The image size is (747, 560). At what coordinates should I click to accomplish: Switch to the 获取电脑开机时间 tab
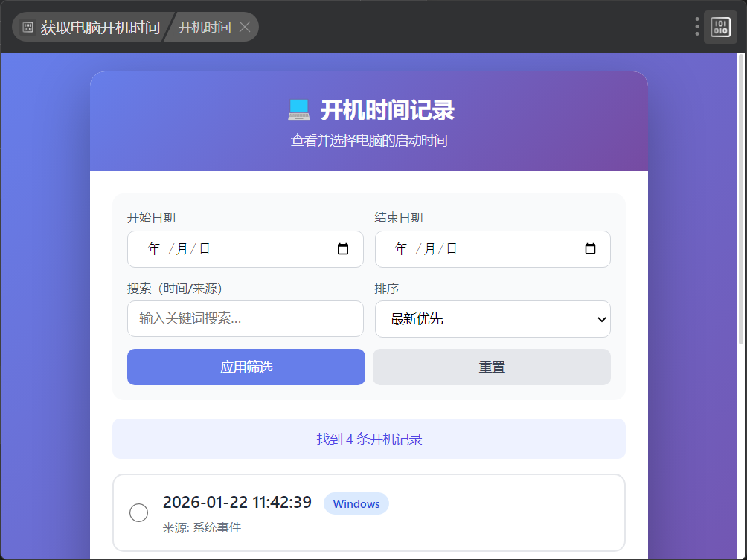91,28
